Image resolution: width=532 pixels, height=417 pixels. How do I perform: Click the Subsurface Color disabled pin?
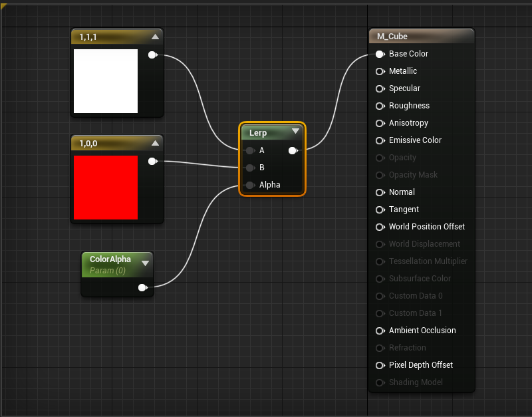point(380,279)
